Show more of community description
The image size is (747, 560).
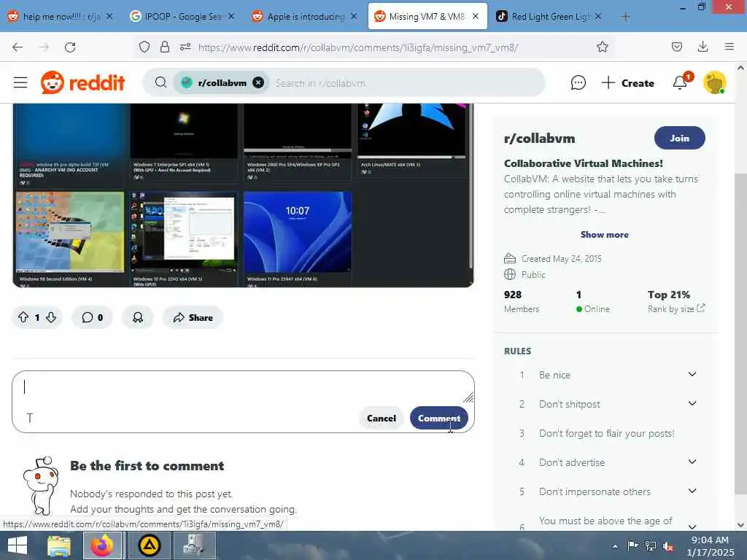coord(604,234)
